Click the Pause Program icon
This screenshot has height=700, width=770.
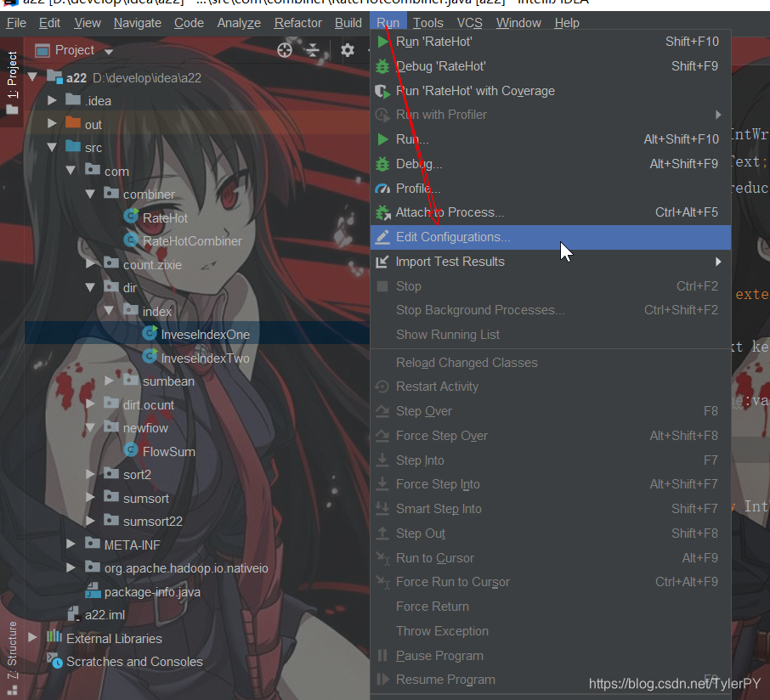click(382, 655)
